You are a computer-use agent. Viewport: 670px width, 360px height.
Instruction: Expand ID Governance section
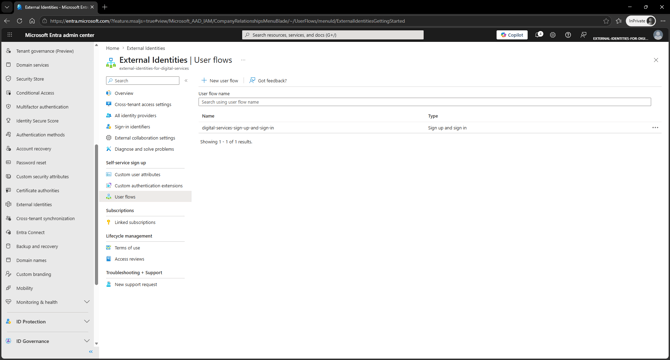pos(87,341)
